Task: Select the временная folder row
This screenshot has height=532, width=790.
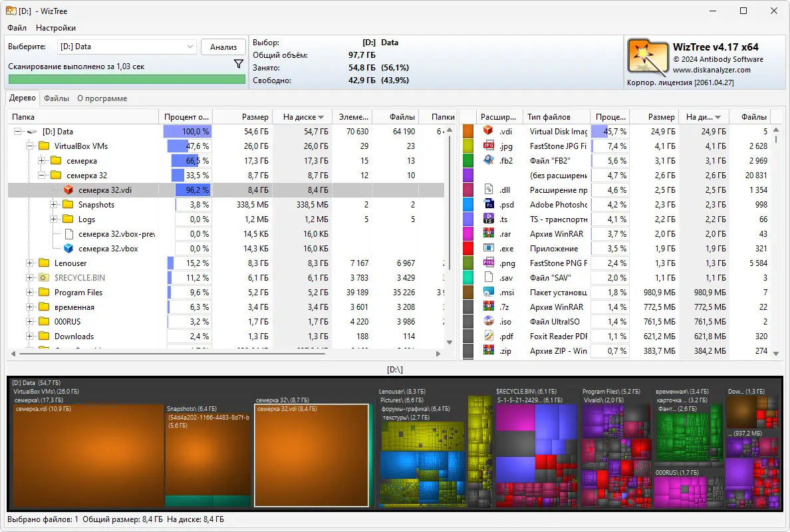Action: (225, 307)
